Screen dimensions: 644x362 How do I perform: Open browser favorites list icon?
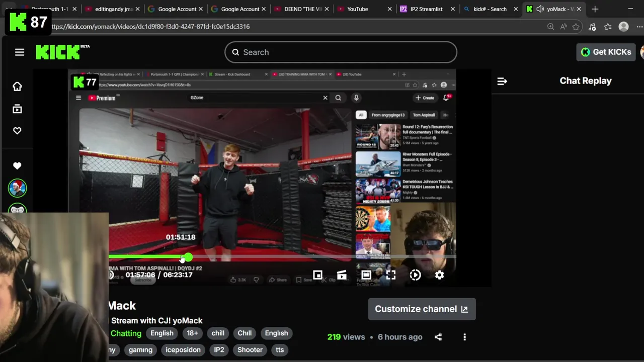pyautogui.click(x=608, y=27)
